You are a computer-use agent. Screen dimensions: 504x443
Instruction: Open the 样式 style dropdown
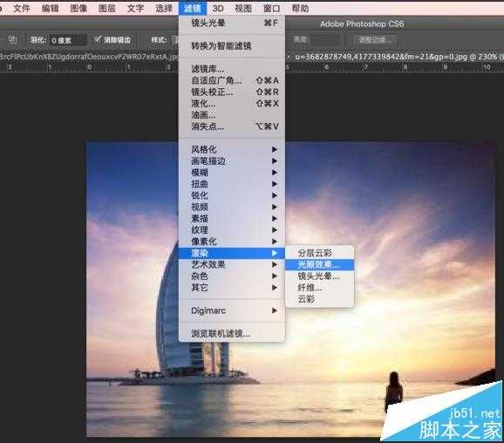click(175, 40)
